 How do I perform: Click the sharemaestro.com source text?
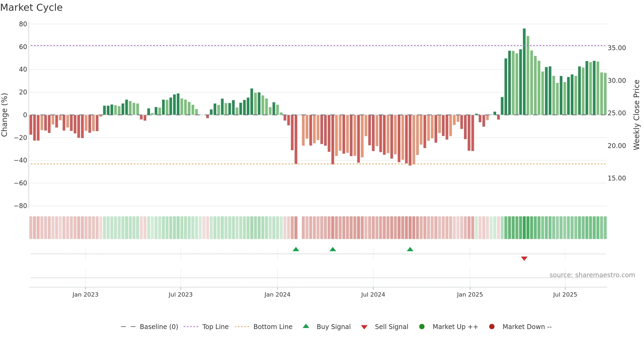click(x=592, y=275)
